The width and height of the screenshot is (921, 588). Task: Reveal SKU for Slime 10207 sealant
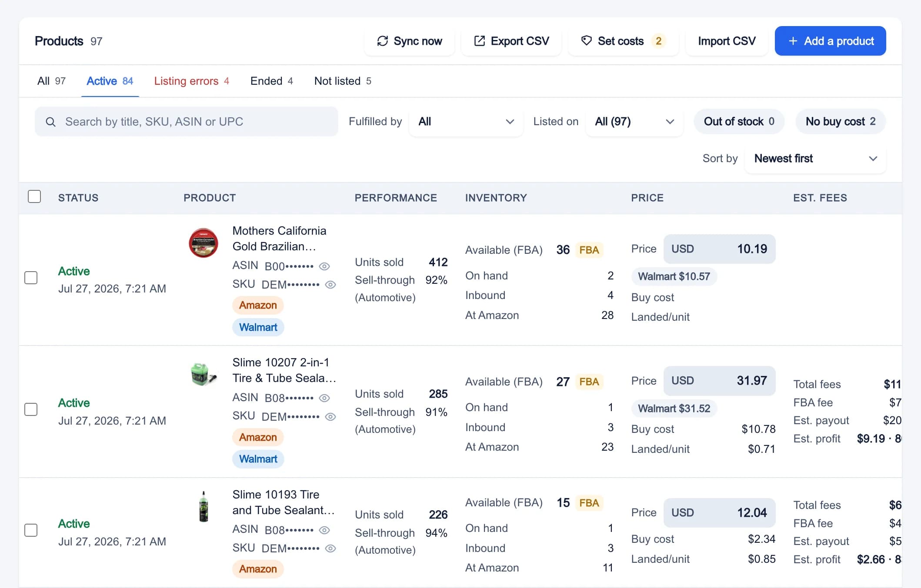330,416
